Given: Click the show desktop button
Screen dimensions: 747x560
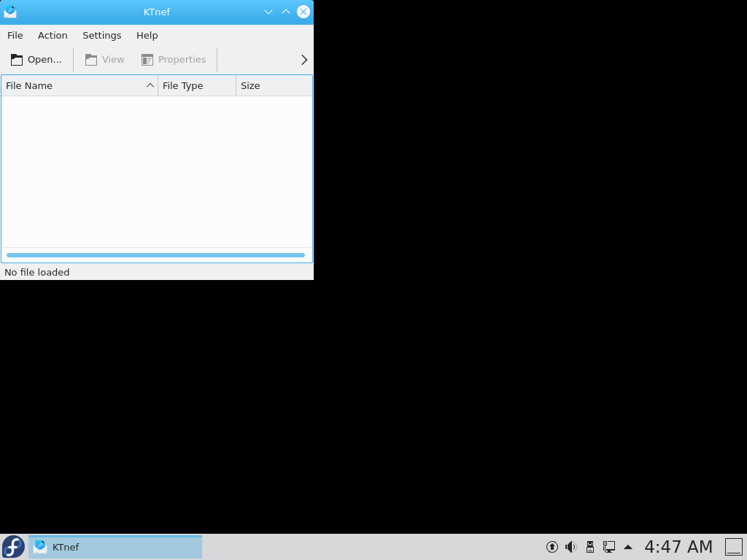Looking at the screenshot, I should click(734, 547).
